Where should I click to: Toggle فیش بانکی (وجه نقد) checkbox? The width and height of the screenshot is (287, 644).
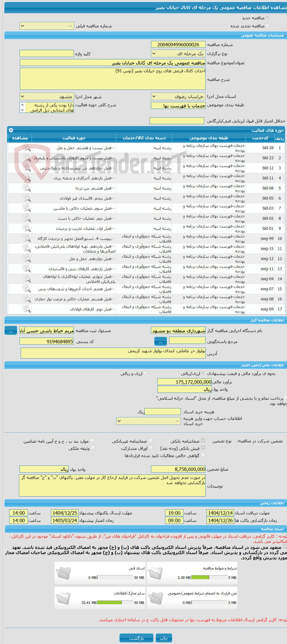coord(203,448)
